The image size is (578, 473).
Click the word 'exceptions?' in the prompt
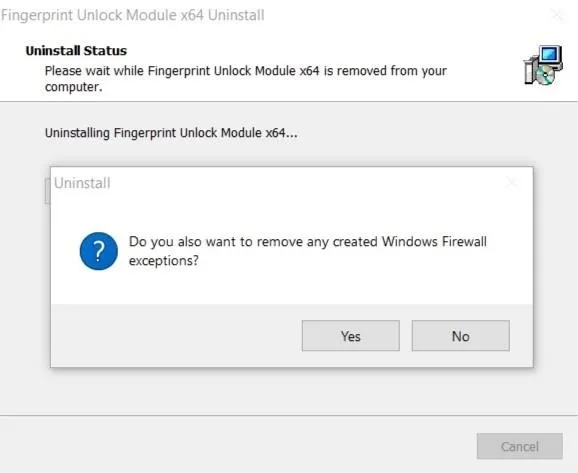click(x=164, y=261)
